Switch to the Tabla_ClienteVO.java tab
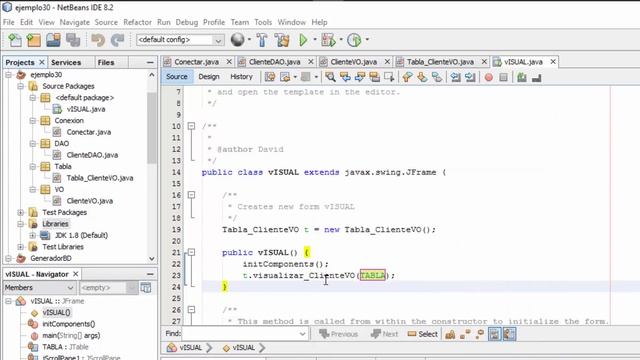 click(x=440, y=62)
